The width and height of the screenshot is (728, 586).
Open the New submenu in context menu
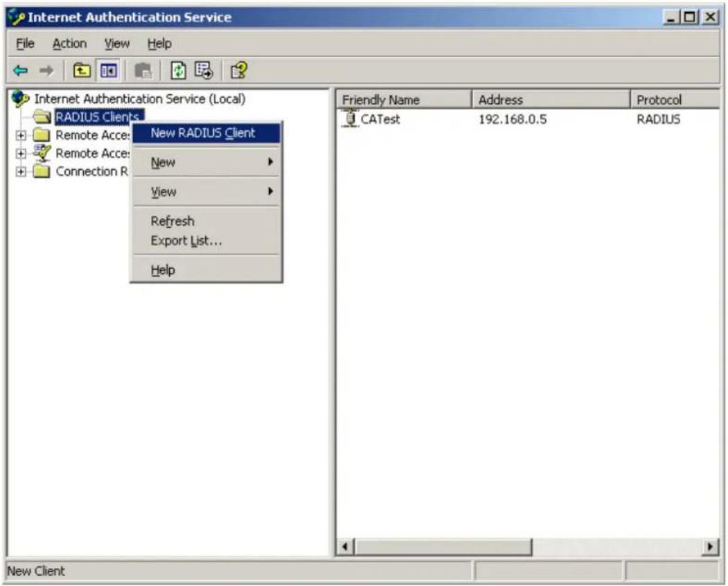pos(206,162)
